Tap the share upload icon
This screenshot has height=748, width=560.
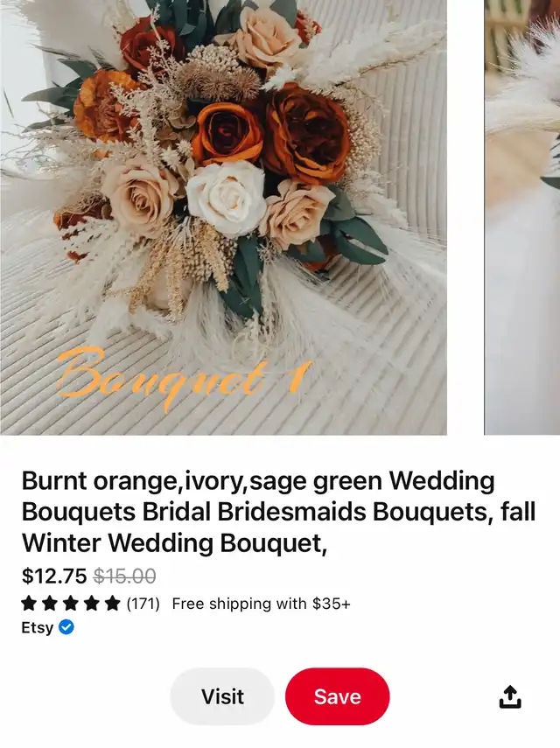510,696
